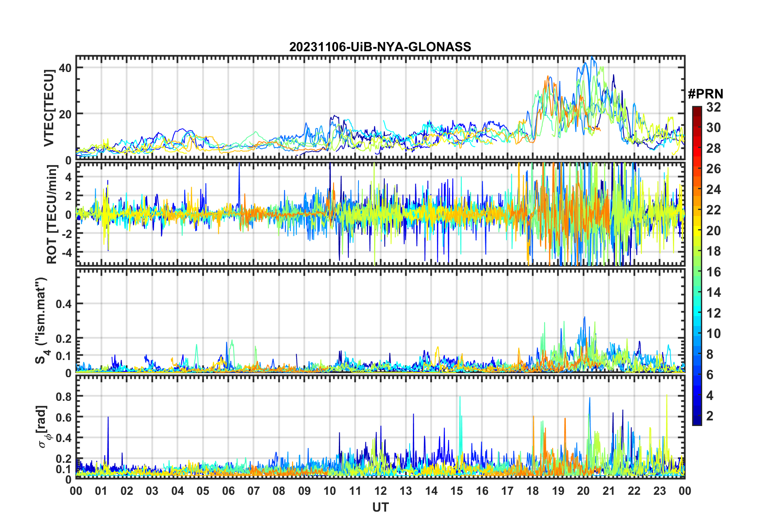
Task: Click the S4 ("ism.mat") axis label
Action: (x=42, y=320)
